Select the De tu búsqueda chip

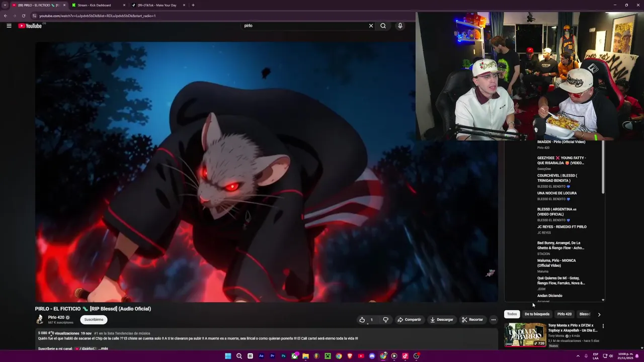537,314
